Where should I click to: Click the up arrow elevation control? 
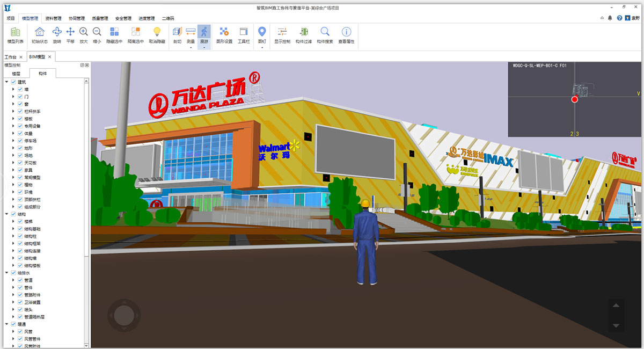[616, 306]
